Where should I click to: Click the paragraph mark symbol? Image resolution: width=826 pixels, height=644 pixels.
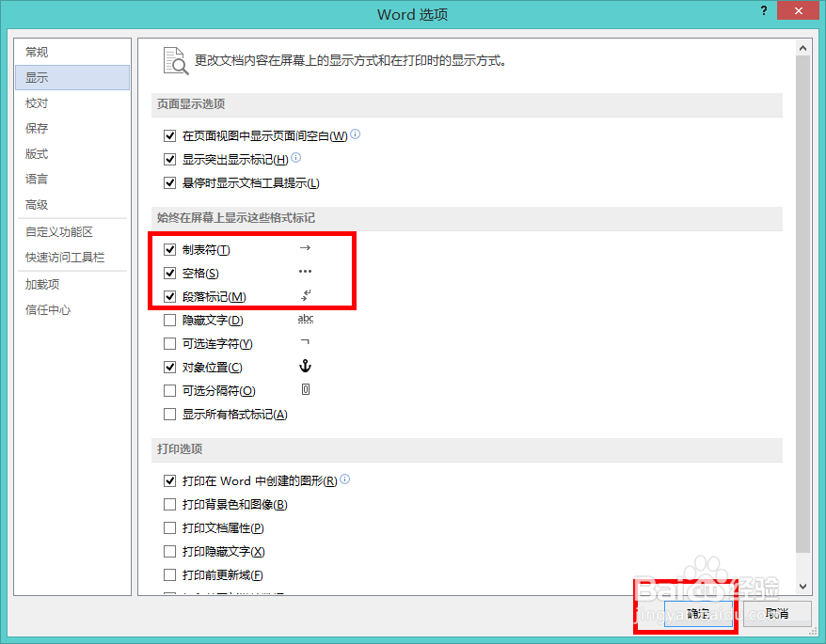click(x=306, y=295)
